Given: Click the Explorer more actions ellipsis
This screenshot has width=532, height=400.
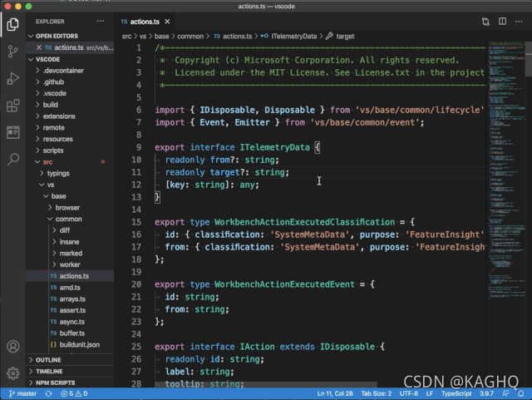Looking at the screenshot, I should pos(100,22).
